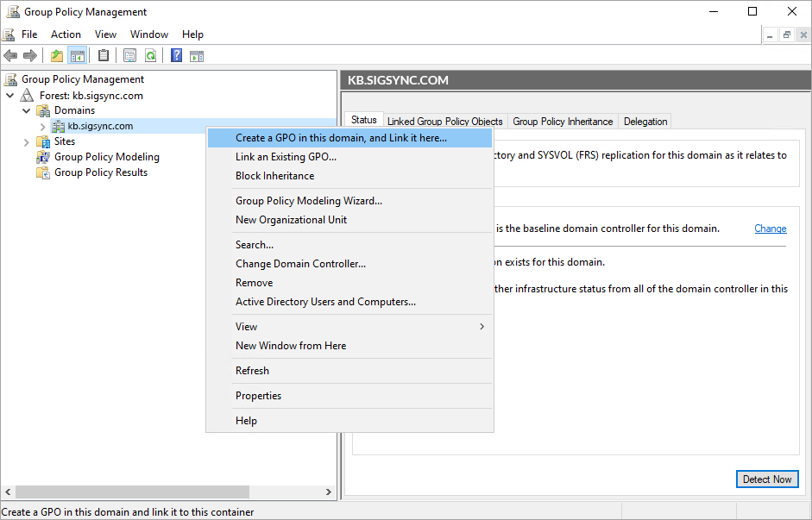Click the blue Help question mark icon

point(176,56)
